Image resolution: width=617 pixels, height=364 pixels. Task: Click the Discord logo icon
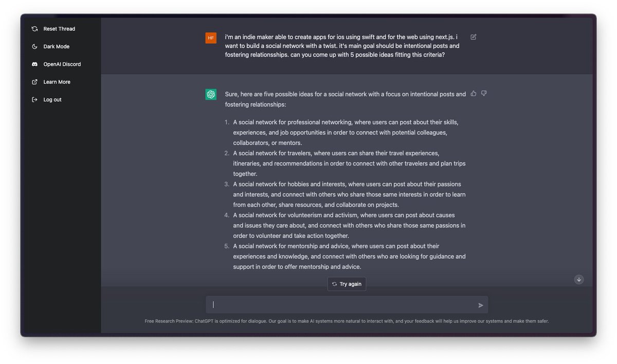(34, 64)
